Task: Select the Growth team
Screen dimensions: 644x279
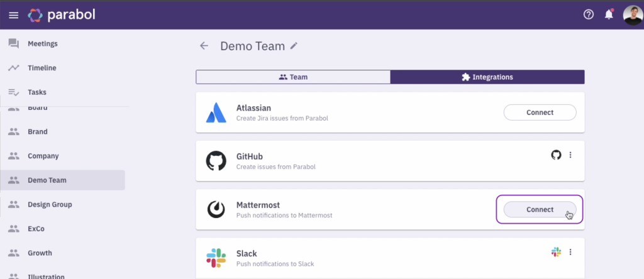Action: pos(62,253)
